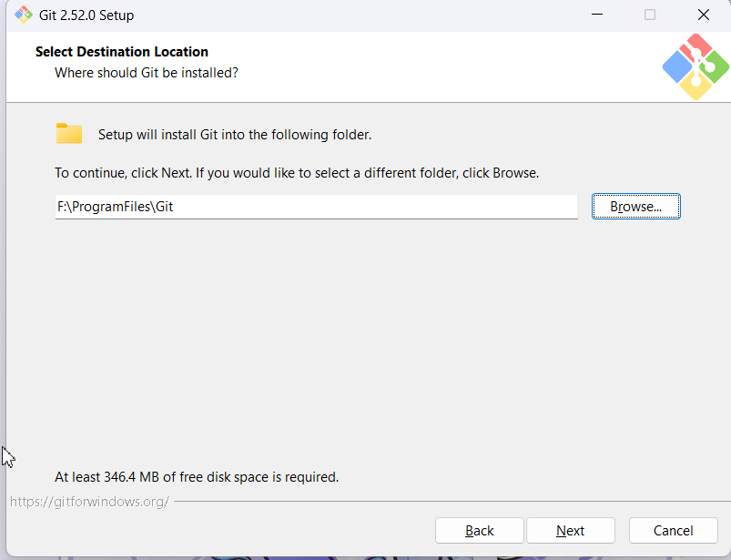
Task: Cancel the Git setup
Action: [x=673, y=530]
